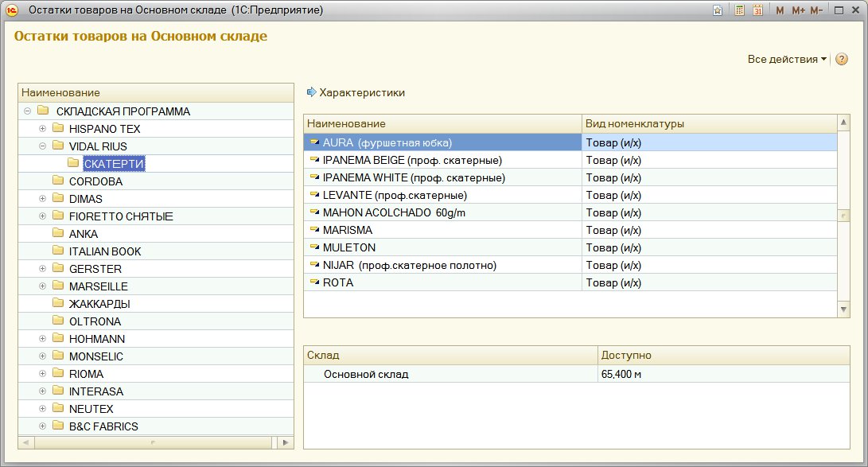Click the folder icon of СКЛАДСКАЯ ПРОГРАММА
Screen dimensions: 868x467
click(x=43, y=111)
